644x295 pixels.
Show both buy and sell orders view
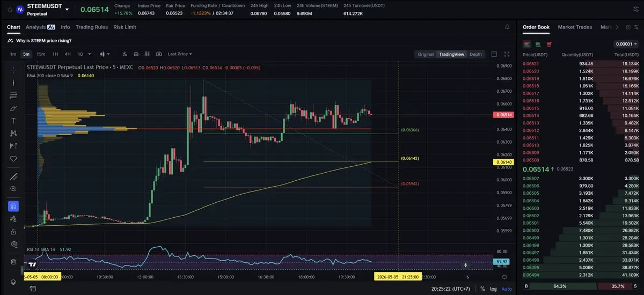click(x=528, y=44)
